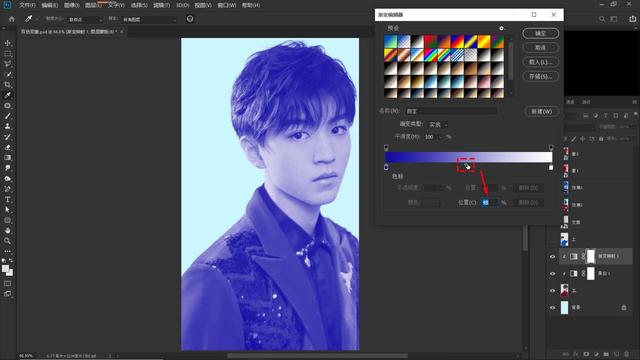The image size is (640, 360).
Task: Select the Move tool in toolbar
Action: 7,43
